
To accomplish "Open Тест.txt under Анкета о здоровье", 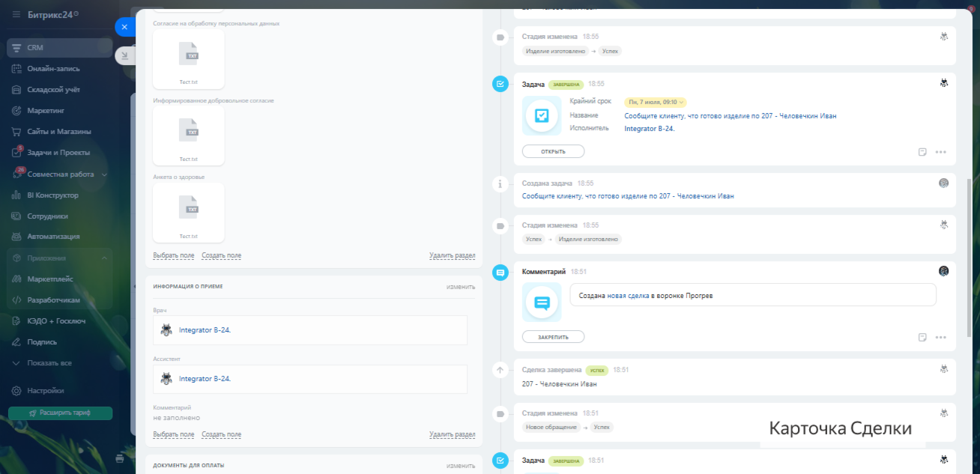I will tap(189, 213).
